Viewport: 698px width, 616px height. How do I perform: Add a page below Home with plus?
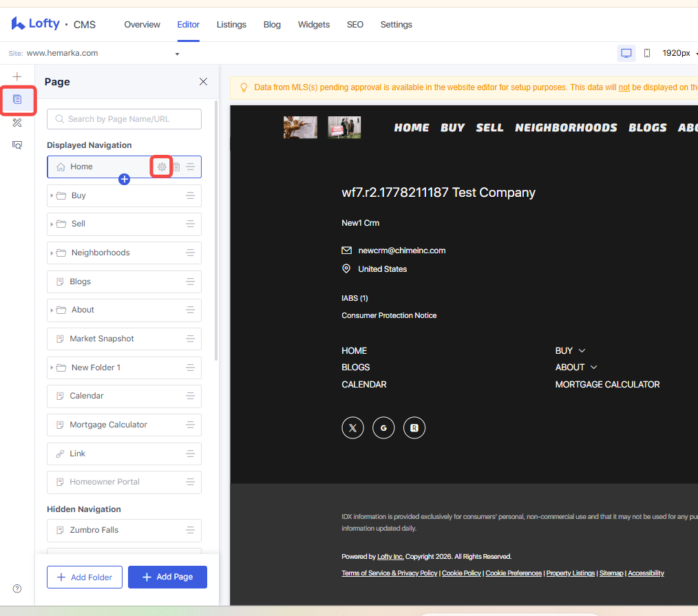[x=124, y=179]
